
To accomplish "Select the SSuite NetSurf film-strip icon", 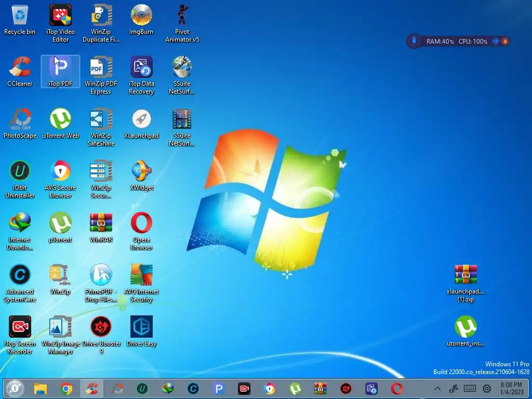I will coord(182,127).
